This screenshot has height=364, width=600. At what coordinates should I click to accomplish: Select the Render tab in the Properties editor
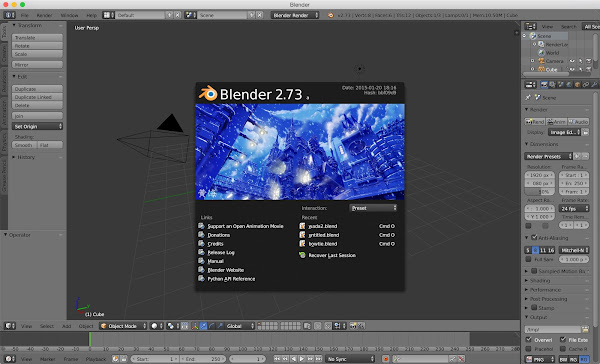coord(544,85)
